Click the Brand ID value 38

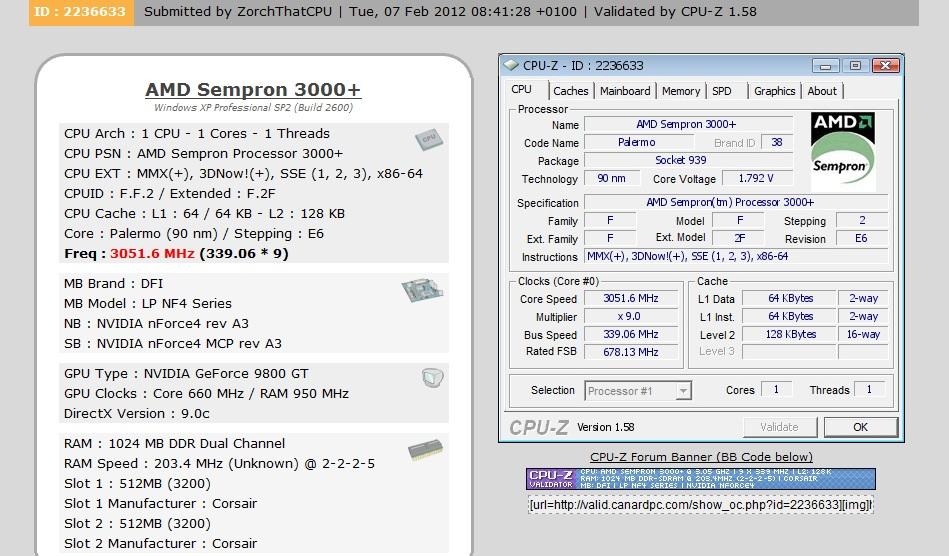click(x=777, y=142)
